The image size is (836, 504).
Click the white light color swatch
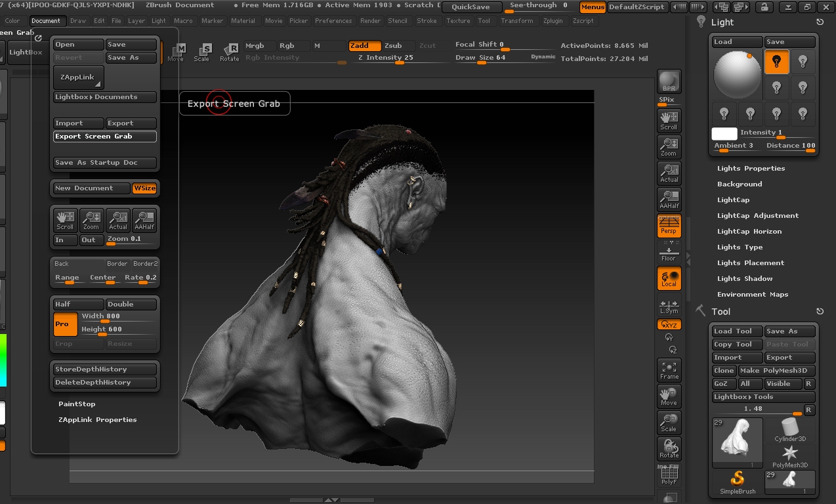[x=724, y=134]
